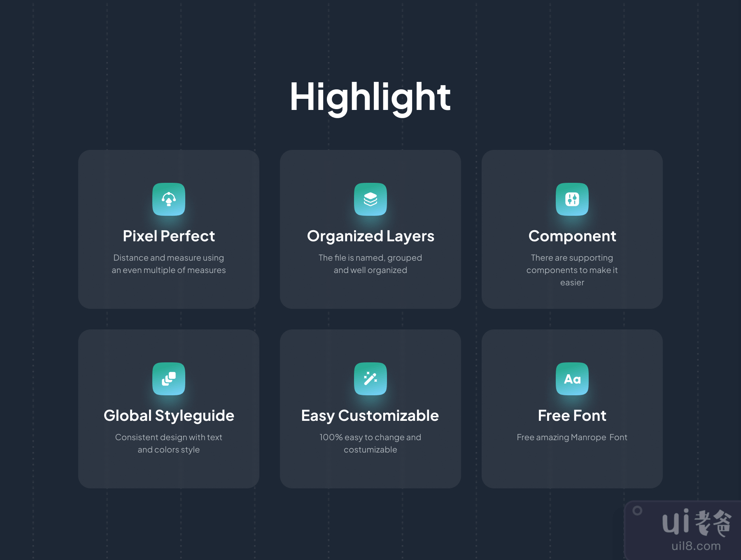Open the uil8.com watermark link
The image size is (741, 560).
[696, 546]
